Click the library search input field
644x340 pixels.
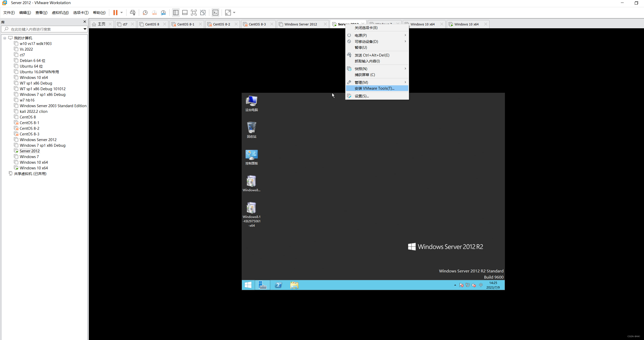(44, 29)
